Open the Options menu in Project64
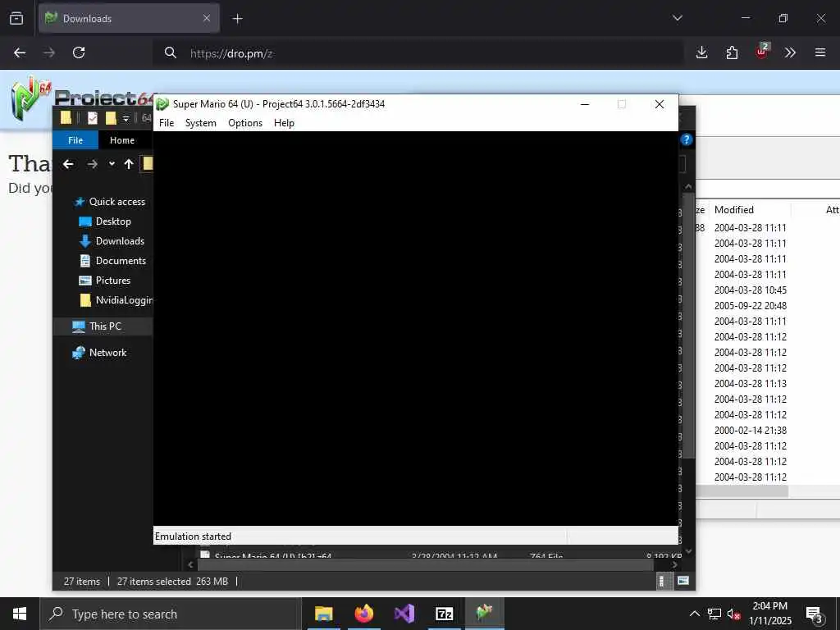Viewport: 840px width, 630px height. (x=245, y=123)
